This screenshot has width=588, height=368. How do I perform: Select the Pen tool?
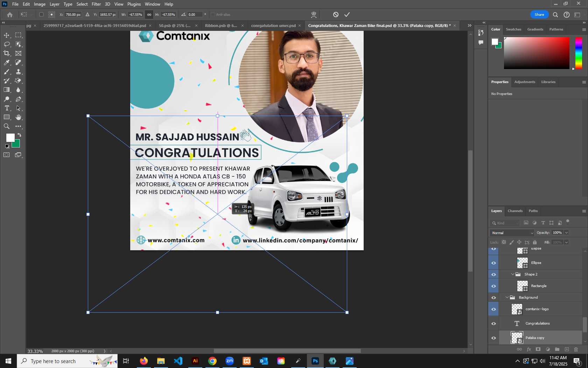click(x=18, y=99)
